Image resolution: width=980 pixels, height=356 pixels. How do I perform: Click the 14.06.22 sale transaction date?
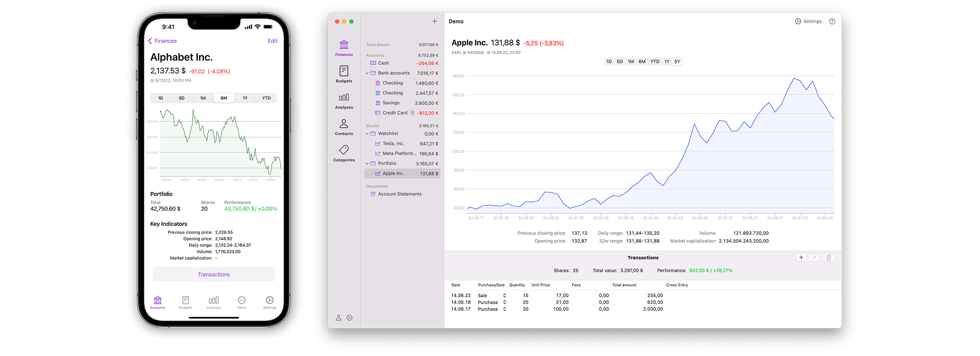click(x=461, y=296)
